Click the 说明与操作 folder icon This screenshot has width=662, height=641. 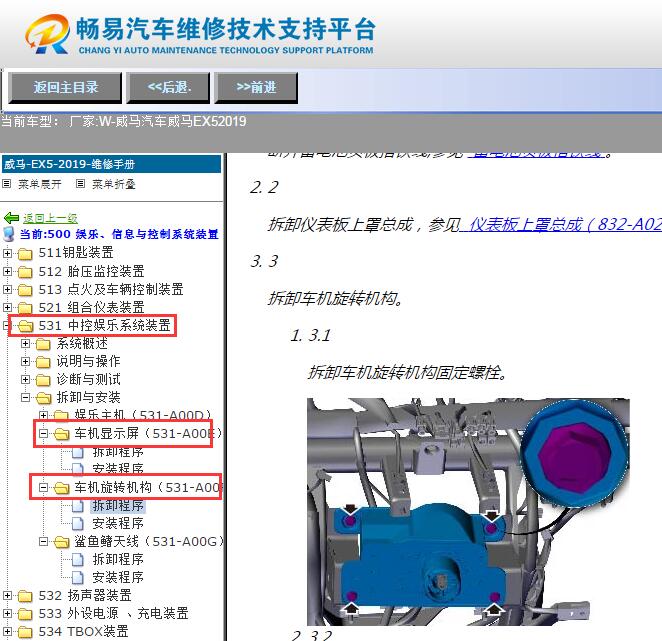point(43,362)
